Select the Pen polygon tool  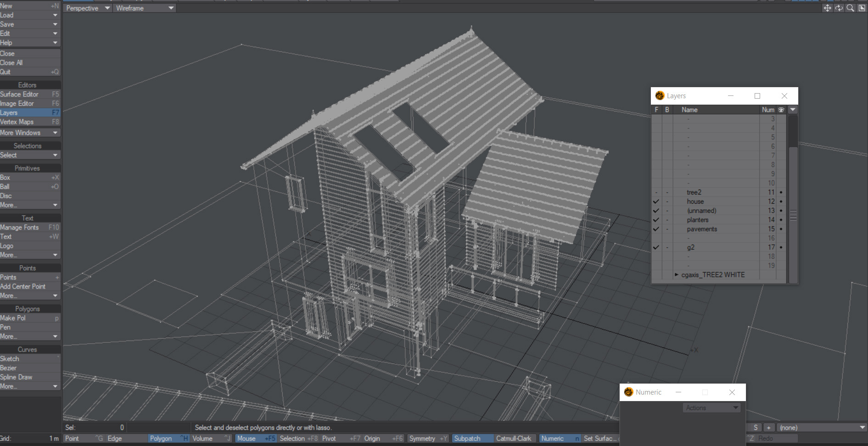[30, 327]
